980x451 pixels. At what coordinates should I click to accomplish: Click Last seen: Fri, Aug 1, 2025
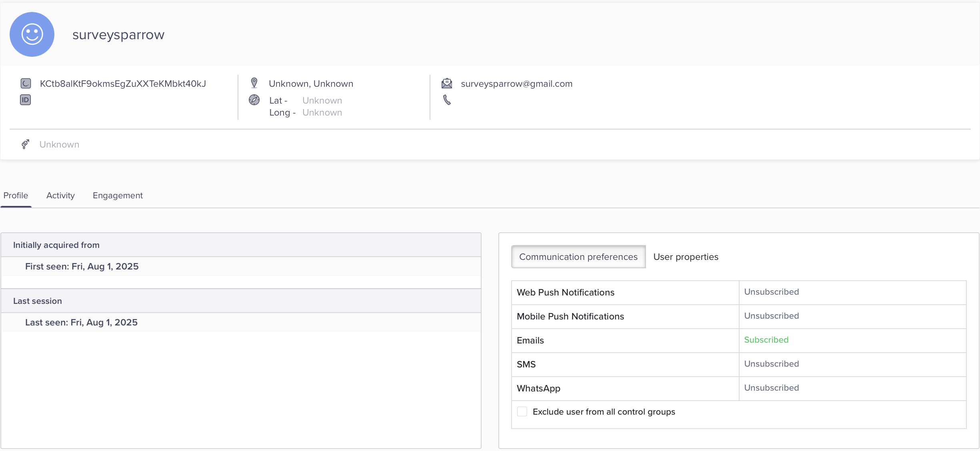[x=81, y=322]
